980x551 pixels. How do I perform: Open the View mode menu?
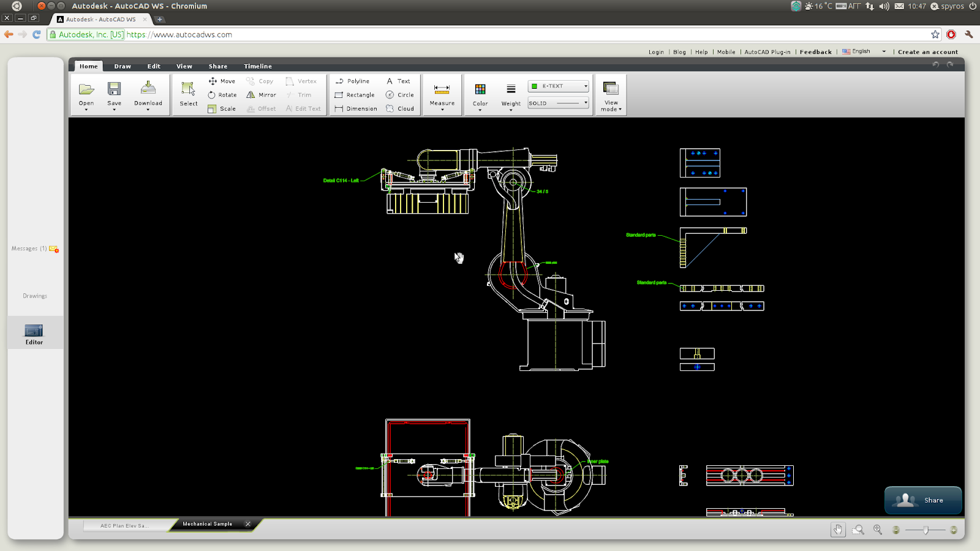pos(611,96)
